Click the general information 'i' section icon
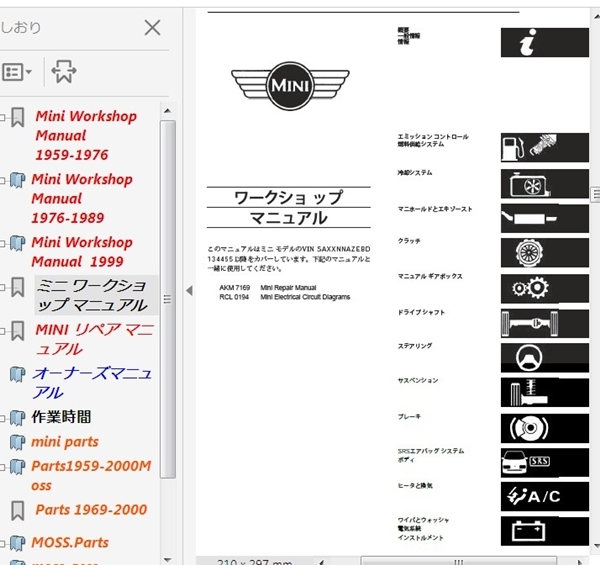 pos(545,42)
